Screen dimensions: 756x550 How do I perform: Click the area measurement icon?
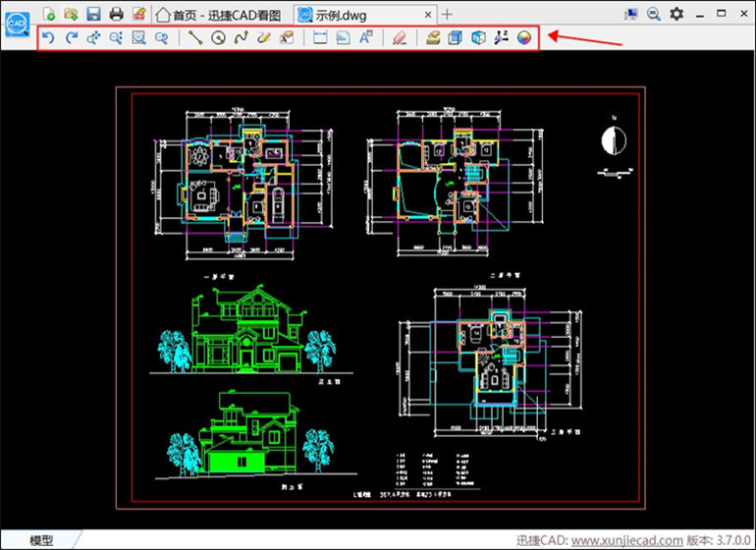[343, 37]
